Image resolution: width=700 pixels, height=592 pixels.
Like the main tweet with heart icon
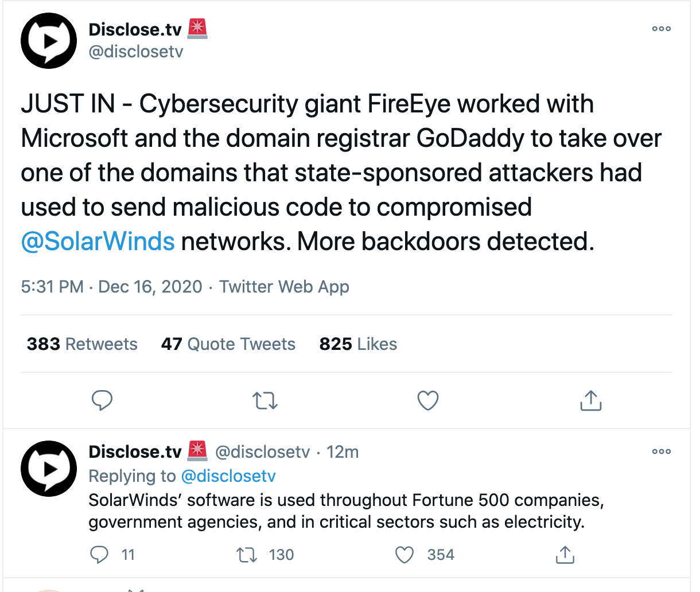click(x=428, y=400)
